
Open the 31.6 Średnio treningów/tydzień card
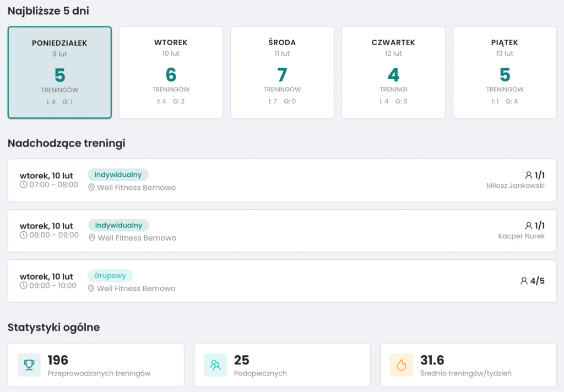tap(468, 365)
